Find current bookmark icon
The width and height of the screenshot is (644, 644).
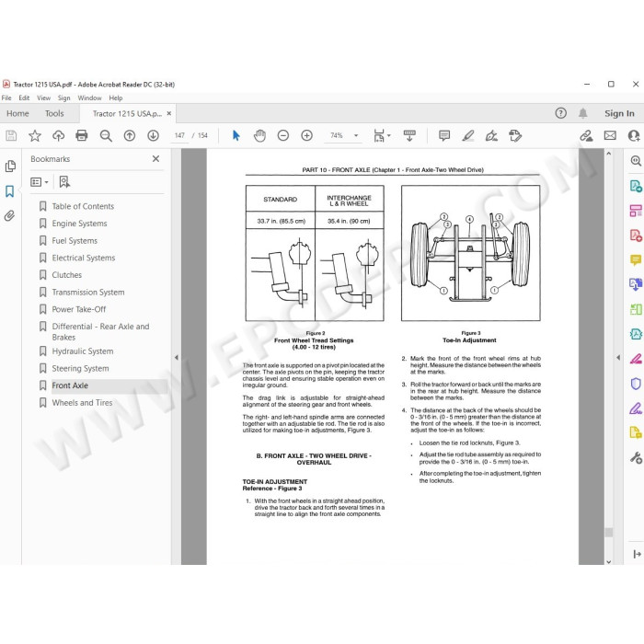click(x=64, y=182)
